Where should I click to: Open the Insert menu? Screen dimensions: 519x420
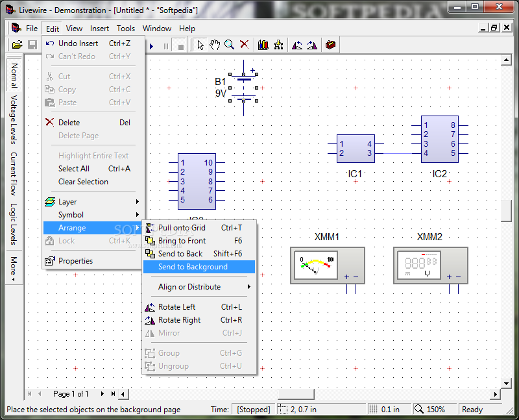pyautogui.click(x=99, y=29)
